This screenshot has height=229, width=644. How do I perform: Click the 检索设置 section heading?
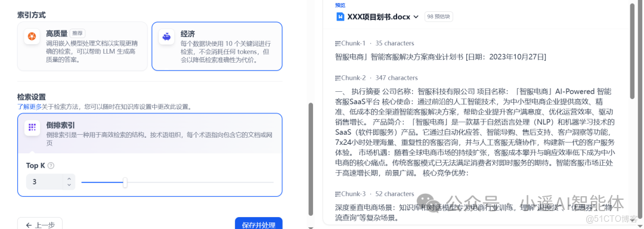[31, 97]
